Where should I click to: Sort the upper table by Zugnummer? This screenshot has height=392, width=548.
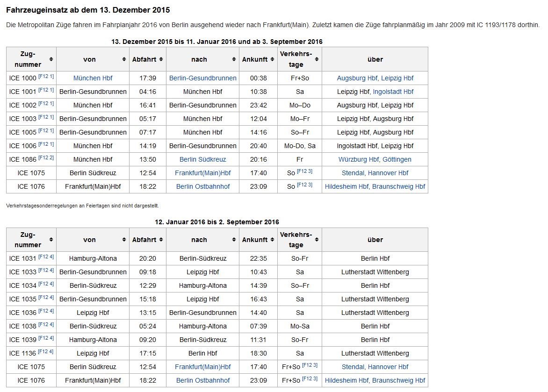[51, 59]
